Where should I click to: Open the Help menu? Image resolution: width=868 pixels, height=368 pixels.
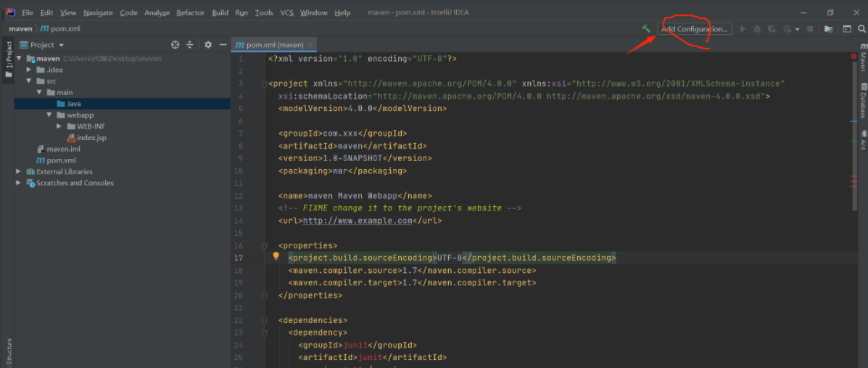[343, 13]
